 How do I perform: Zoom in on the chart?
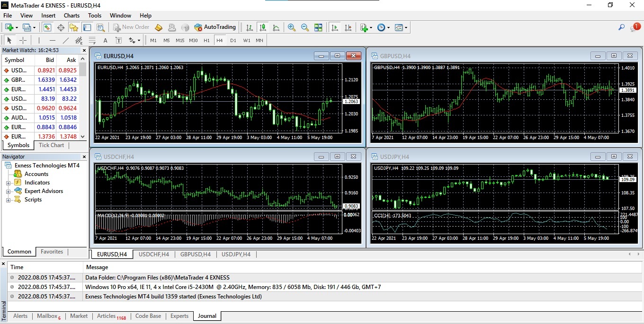click(x=292, y=27)
